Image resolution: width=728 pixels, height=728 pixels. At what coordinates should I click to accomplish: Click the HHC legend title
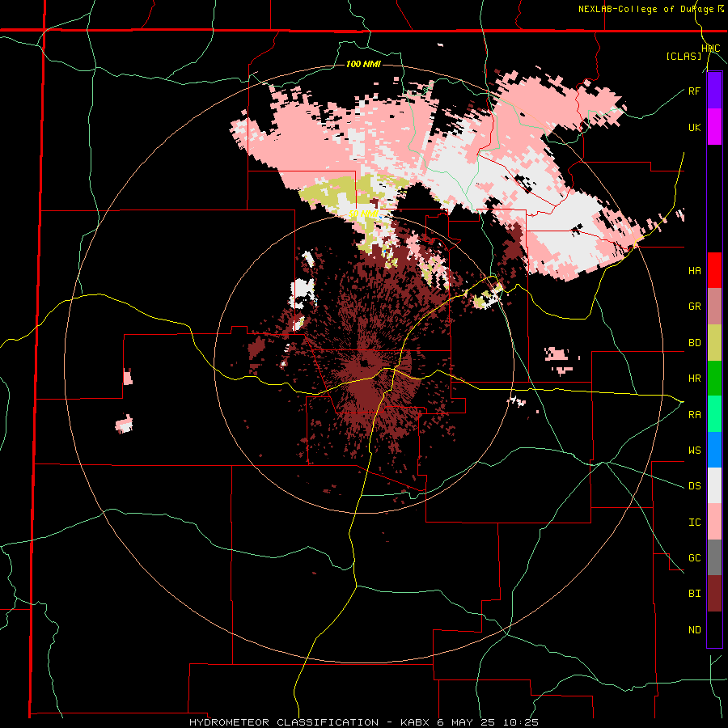pos(711,49)
